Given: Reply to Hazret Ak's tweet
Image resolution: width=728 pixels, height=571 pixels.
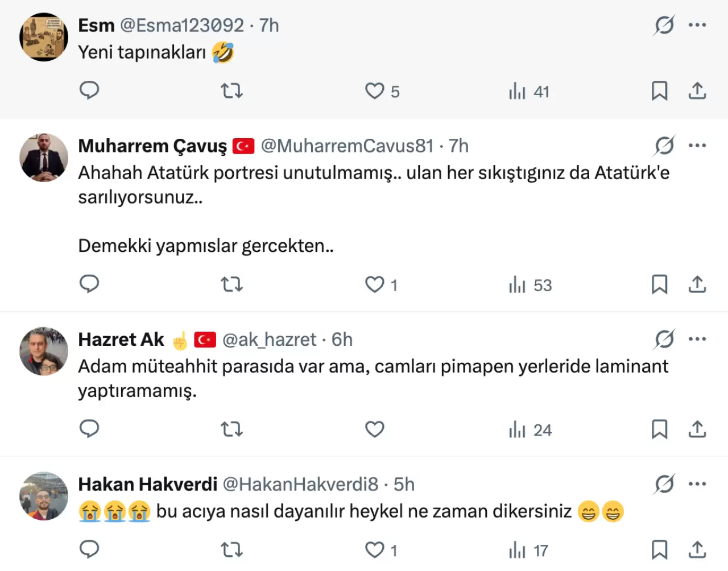Looking at the screenshot, I should [89, 429].
